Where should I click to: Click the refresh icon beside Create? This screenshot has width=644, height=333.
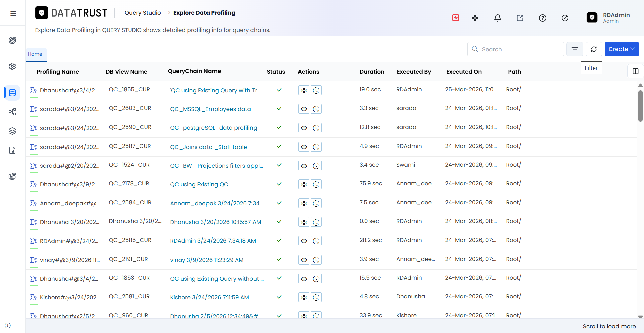(594, 49)
